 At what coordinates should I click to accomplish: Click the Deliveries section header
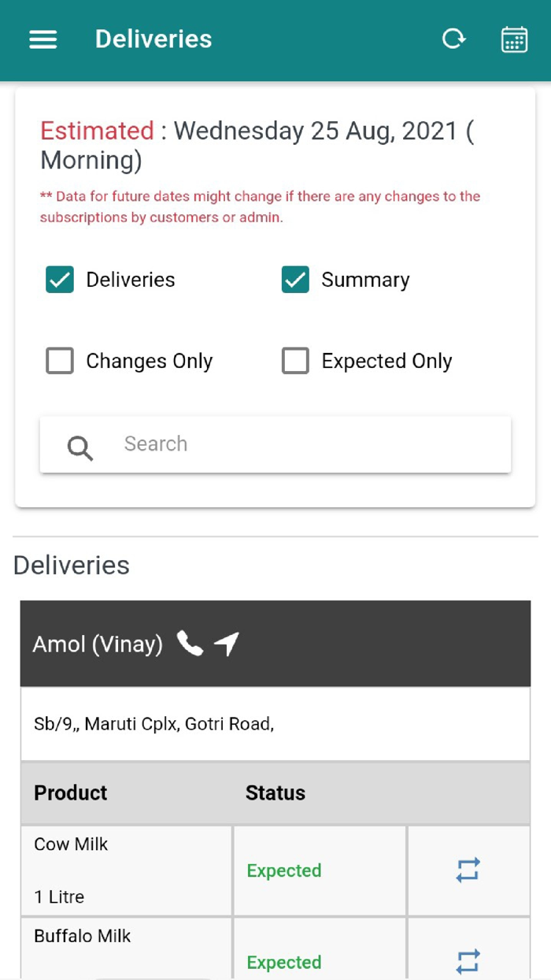(71, 565)
